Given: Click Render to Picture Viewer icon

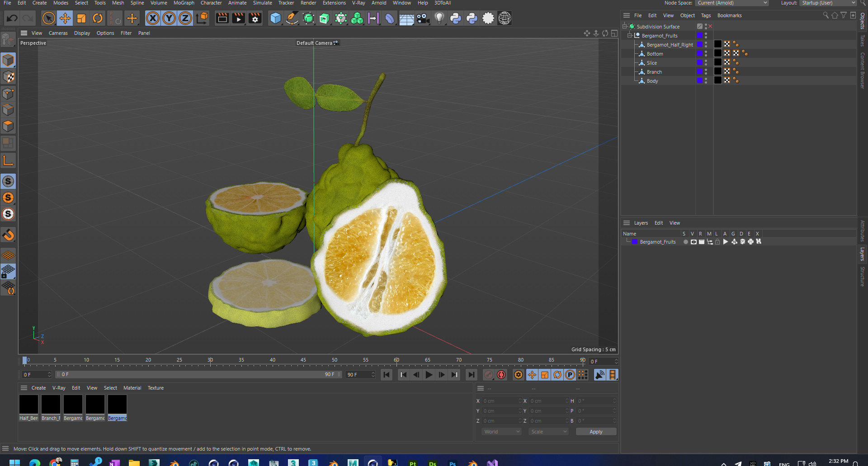Looking at the screenshot, I should click(x=238, y=19).
